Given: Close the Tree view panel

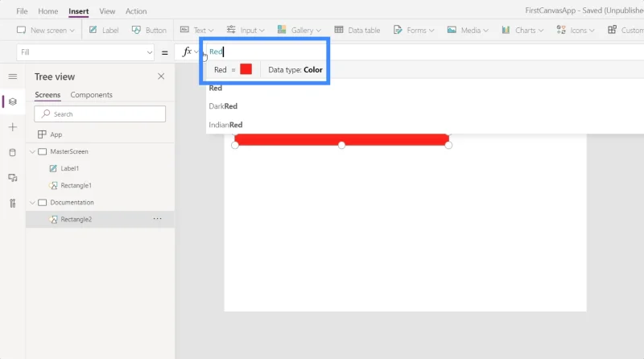Looking at the screenshot, I should coord(161,76).
